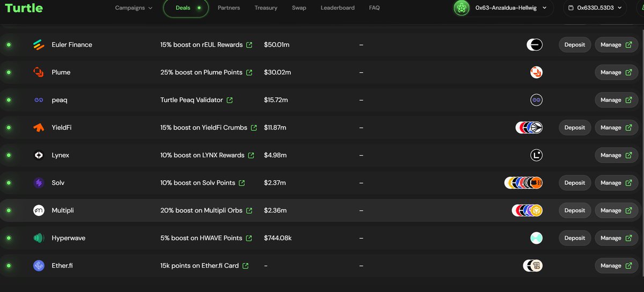The width and height of the screenshot is (644, 292).
Task: Open the Treasury page
Action: [266, 8]
